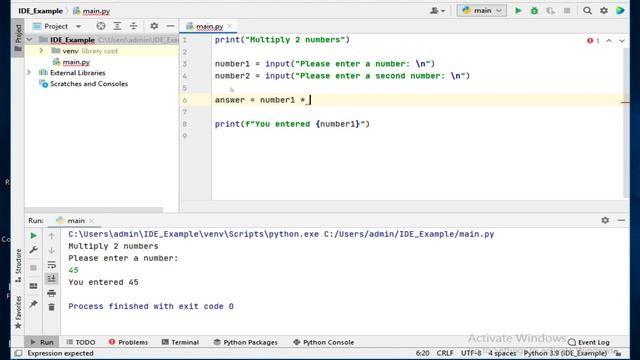Click the editor vertical scrollbar

tap(626, 122)
